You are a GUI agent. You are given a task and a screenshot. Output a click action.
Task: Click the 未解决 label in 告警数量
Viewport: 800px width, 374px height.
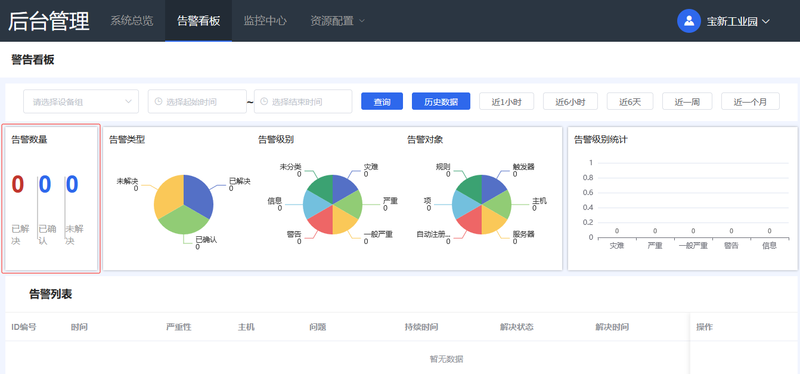point(74,235)
